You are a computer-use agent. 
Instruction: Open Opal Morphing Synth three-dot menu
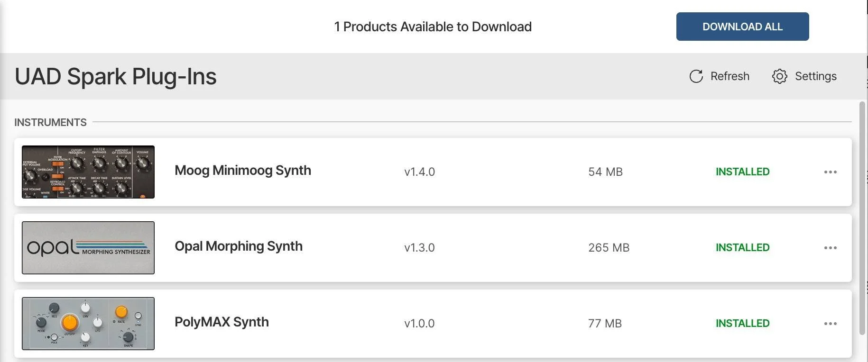tap(830, 248)
